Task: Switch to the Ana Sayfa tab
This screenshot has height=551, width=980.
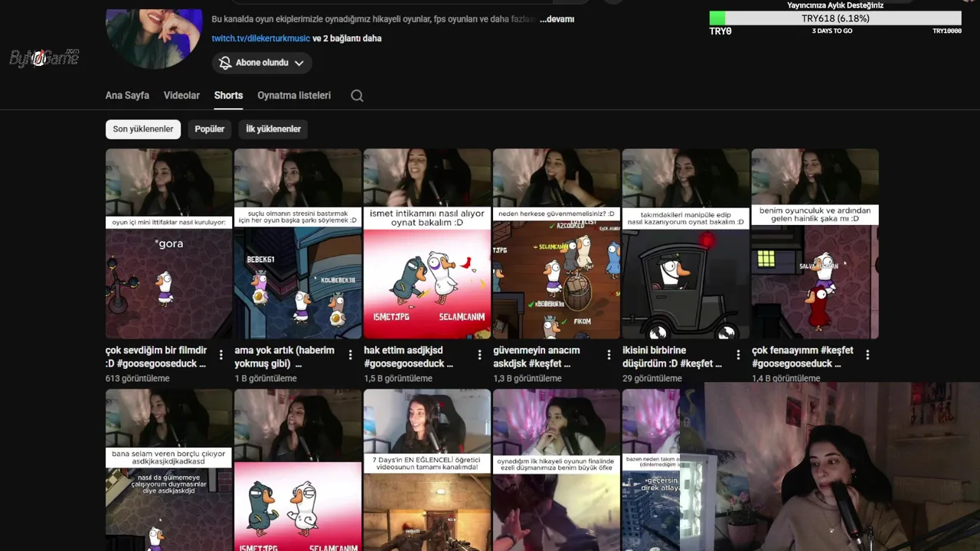Action: point(127,96)
